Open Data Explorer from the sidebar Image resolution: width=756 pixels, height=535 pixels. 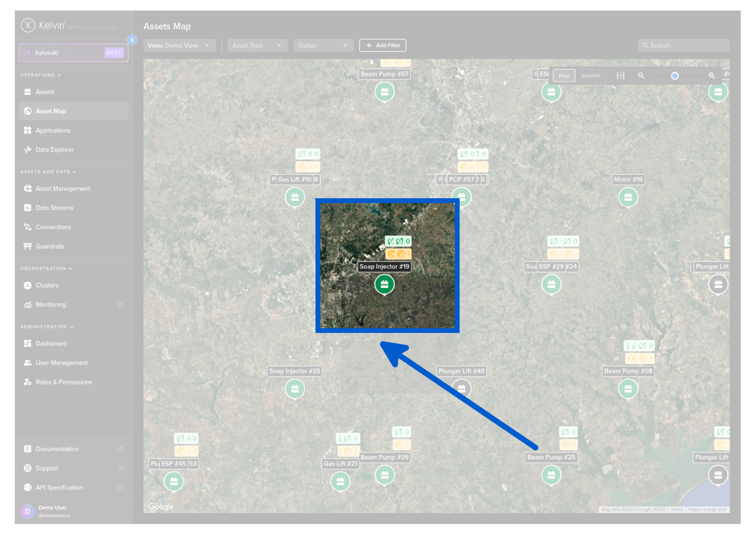coord(54,150)
